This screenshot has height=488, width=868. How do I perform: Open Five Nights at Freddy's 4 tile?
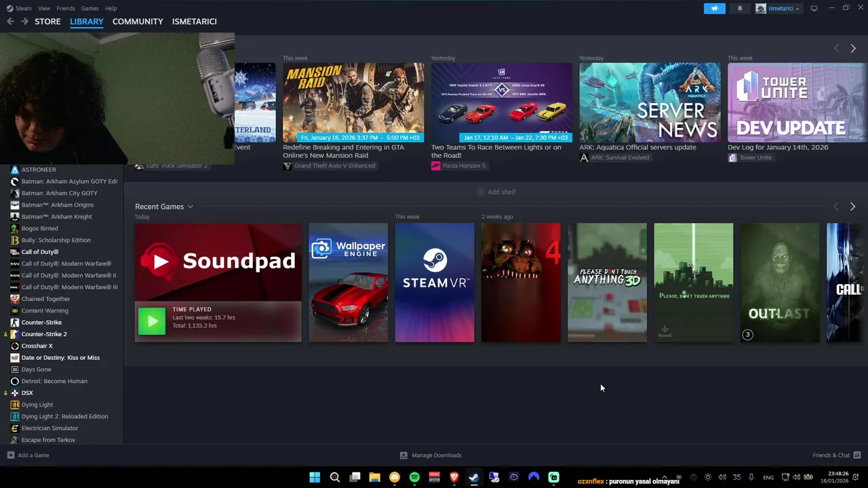521,283
